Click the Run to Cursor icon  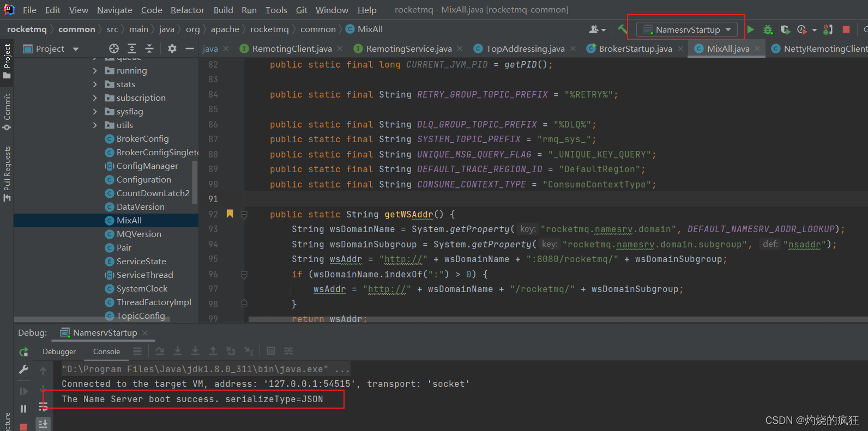[249, 351]
